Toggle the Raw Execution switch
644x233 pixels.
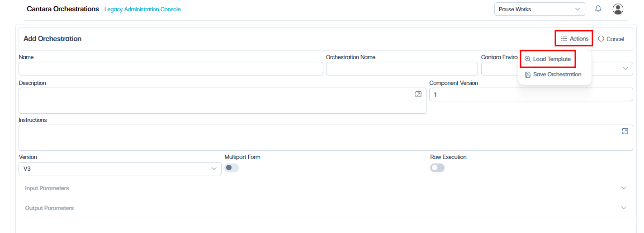[437, 168]
